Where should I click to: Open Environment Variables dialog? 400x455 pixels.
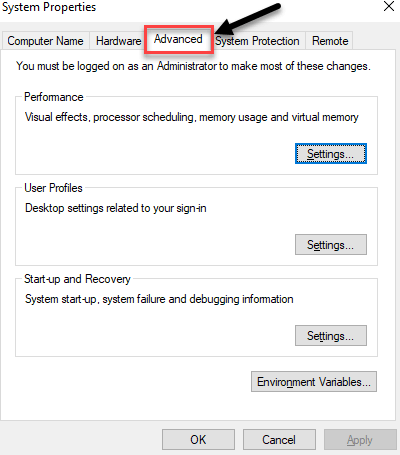click(x=314, y=382)
